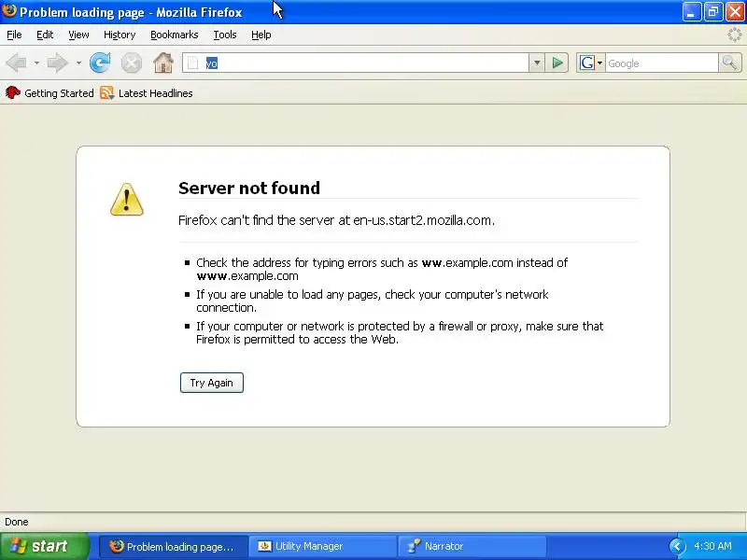
Task: Switch to Utility Manager in the taskbar
Action: coord(322,546)
